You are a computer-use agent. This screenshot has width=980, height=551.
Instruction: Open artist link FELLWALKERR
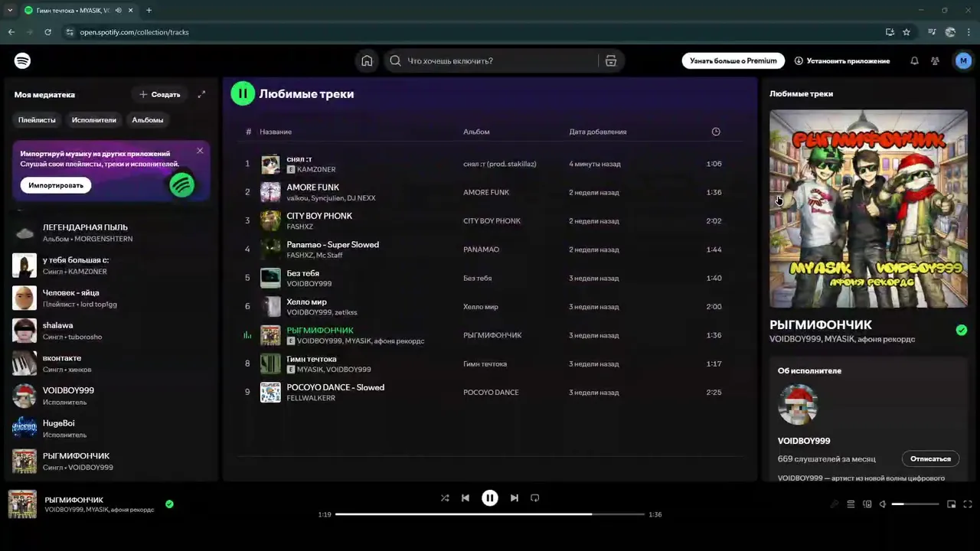(x=311, y=398)
